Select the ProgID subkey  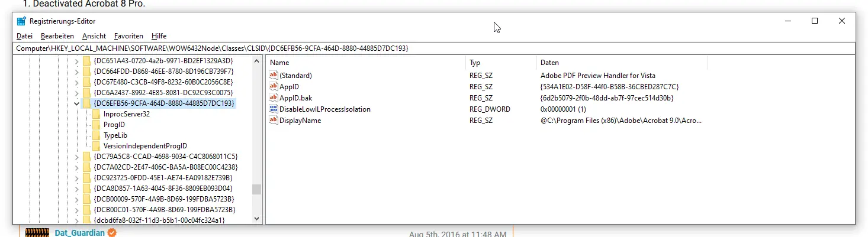click(114, 125)
